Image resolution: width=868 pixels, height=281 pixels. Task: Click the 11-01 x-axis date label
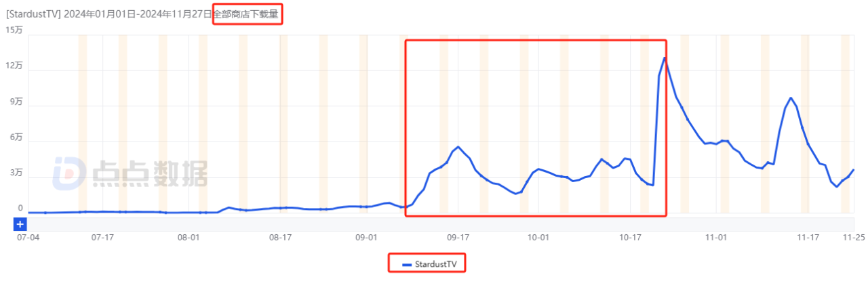[x=716, y=238]
